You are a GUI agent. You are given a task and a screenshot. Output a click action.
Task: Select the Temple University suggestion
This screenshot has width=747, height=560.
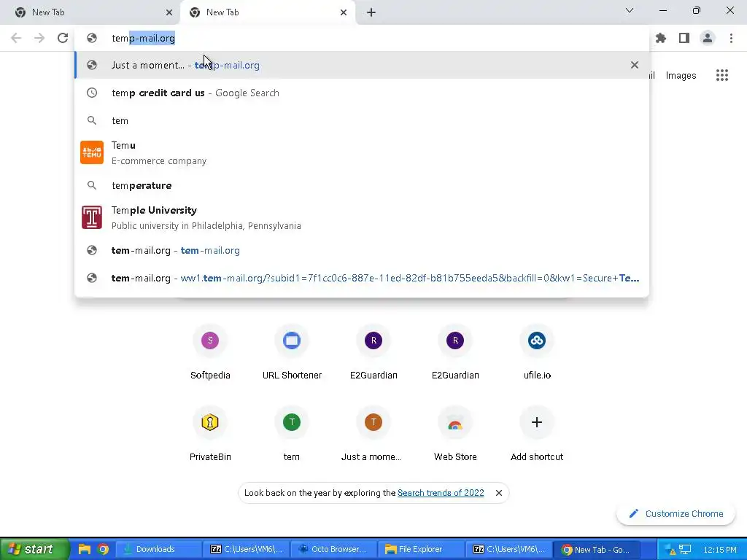point(362,217)
